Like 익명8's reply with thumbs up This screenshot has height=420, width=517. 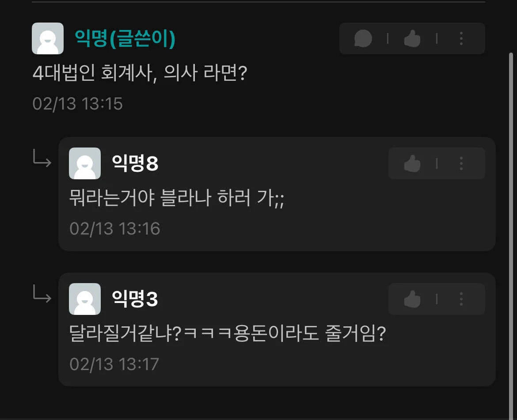click(412, 163)
